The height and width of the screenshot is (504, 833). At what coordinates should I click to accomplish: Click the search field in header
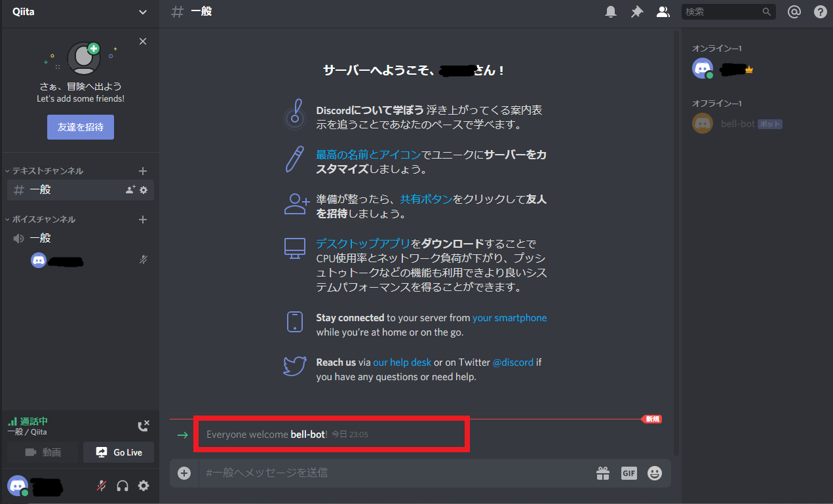pos(728,12)
